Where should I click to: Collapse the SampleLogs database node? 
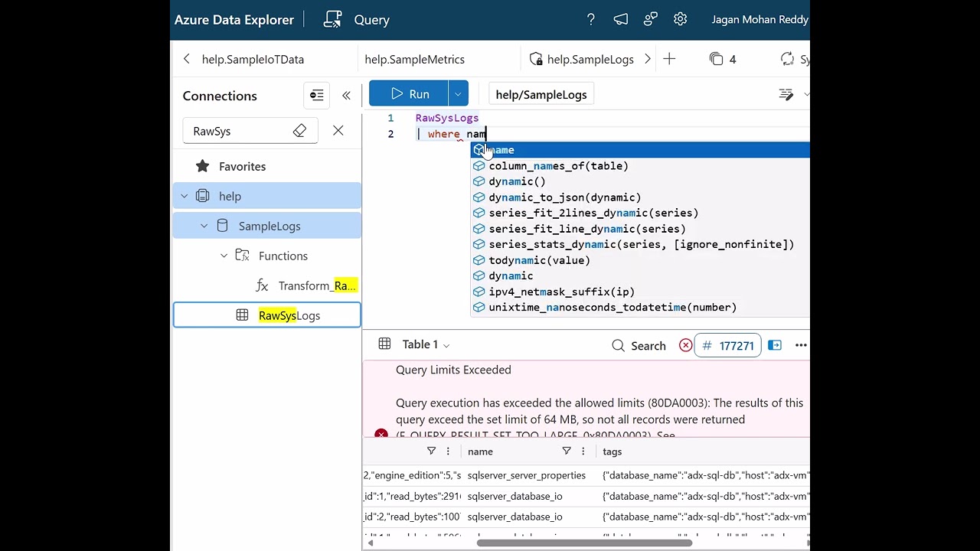pyautogui.click(x=204, y=226)
